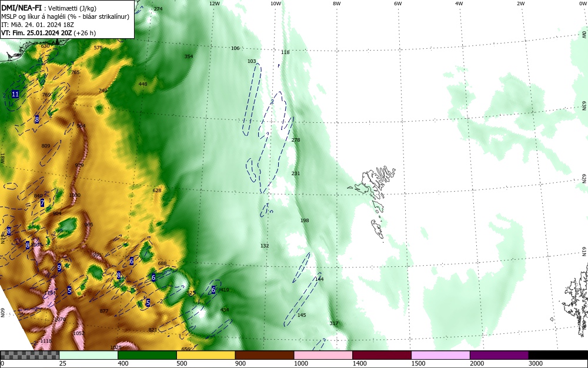Select the 'IT: Mið. 24. 01. 2024 18Z' line
Viewport: 588px width, 368px height.
coord(38,25)
